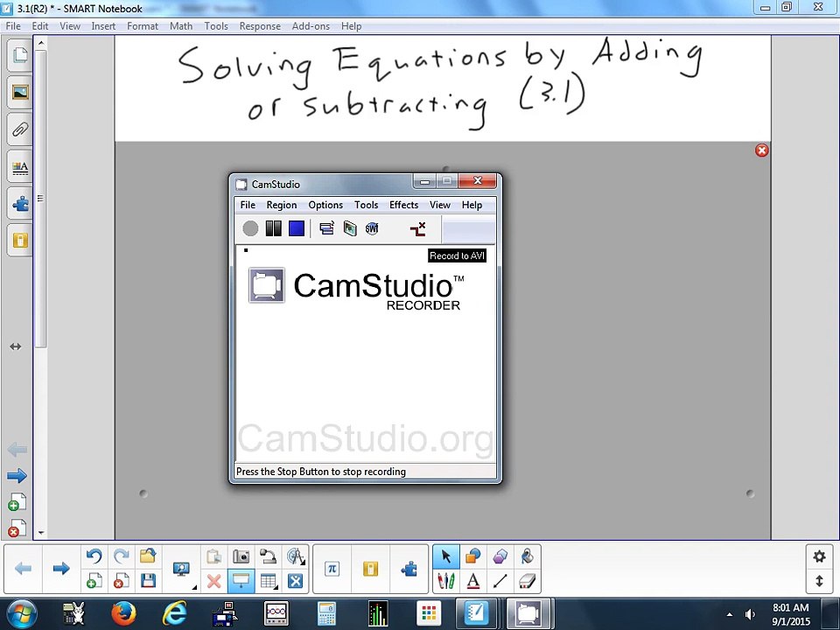Open the Properties sidebar tab
The image size is (840, 630).
pos(20,167)
